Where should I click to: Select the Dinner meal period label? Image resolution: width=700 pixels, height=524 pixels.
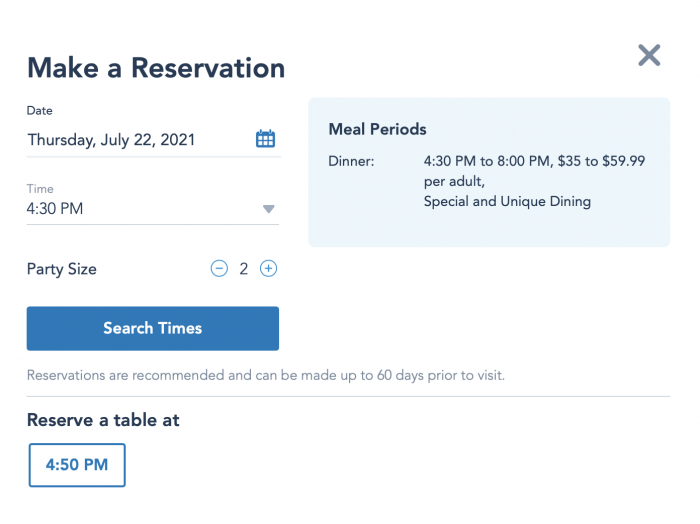click(351, 160)
